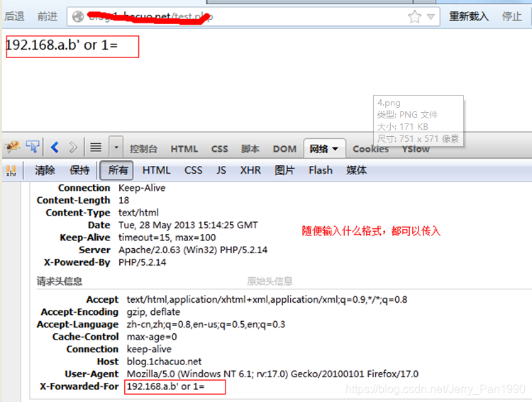Bookmark page with the star icon
The image size is (532, 402).
pyautogui.click(x=415, y=16)
